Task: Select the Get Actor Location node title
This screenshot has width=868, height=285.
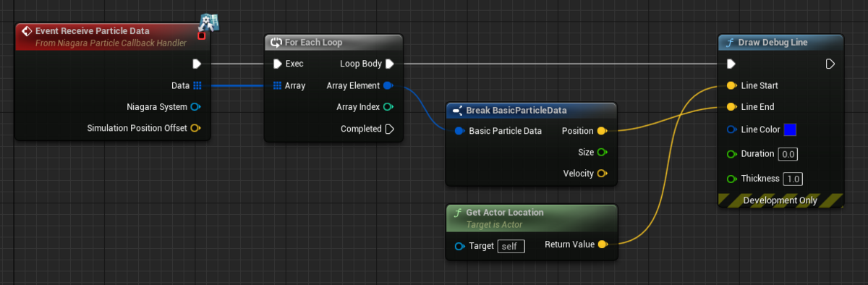Action: [x=505, y=213]
